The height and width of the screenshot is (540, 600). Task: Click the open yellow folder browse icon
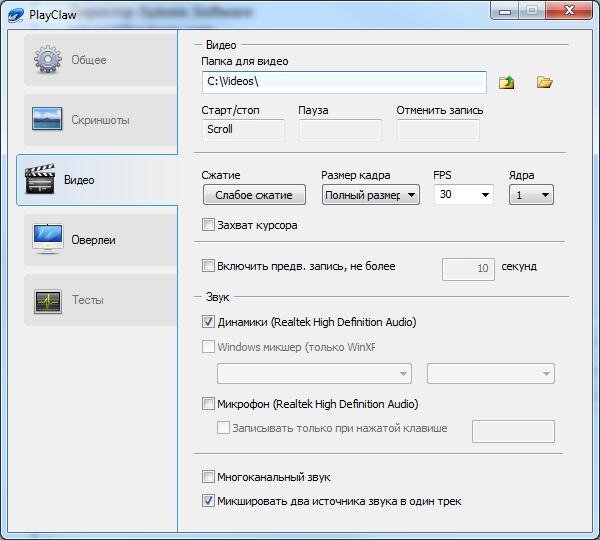click(x=544, y=82)
